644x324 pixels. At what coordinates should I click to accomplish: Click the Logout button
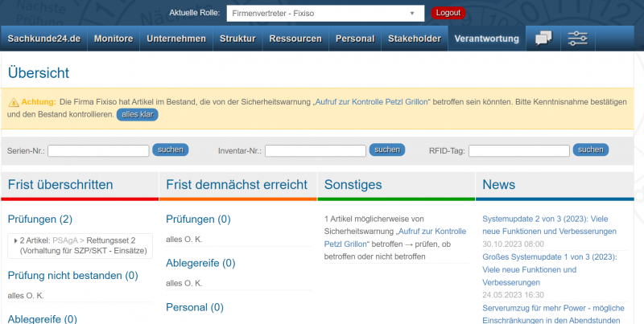pyautogui.click(x=448, y=13)
